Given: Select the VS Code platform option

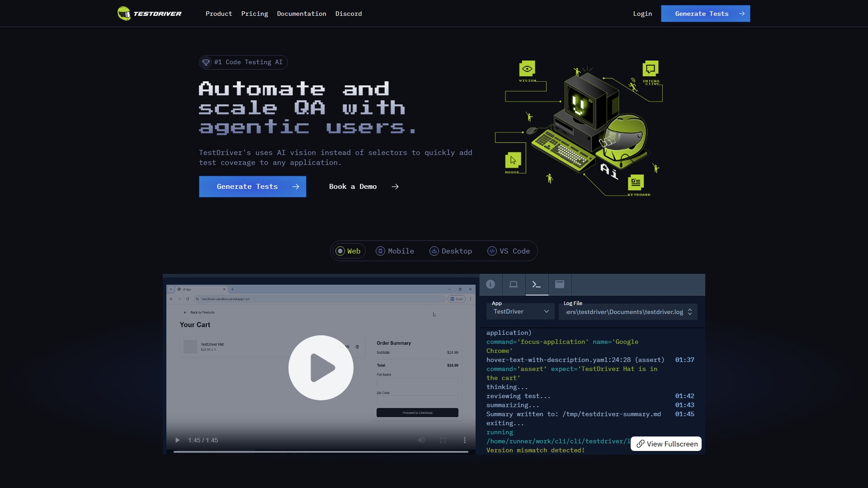Looking at the screenshot, I should pos(509,251).
